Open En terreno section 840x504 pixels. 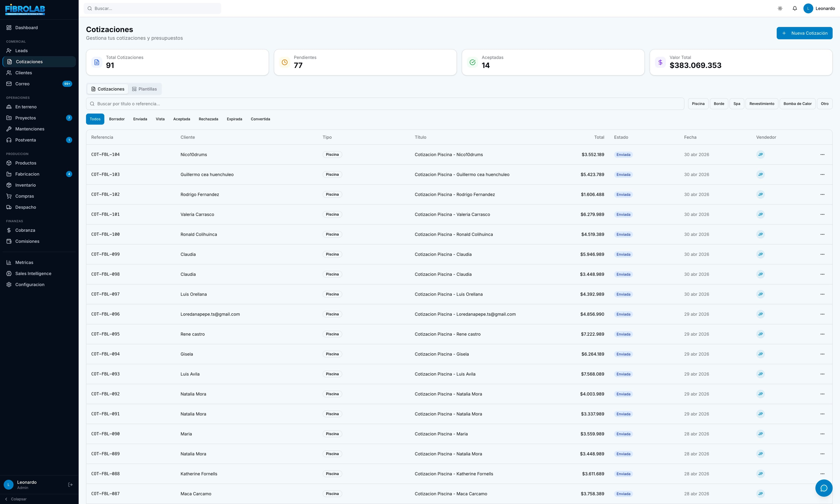(39, 107)
